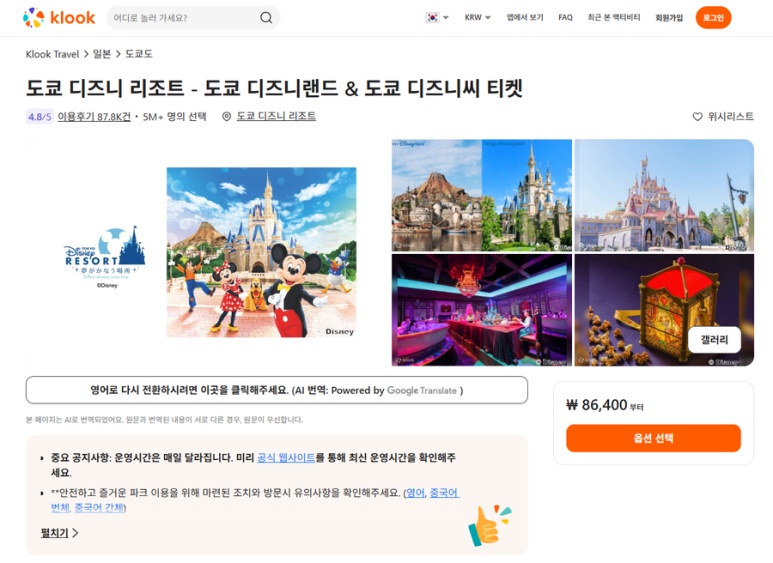The height and width of the screenshot is (563, 773).
Task: Click the search magnifier icon
Action: tap(266, 18)
